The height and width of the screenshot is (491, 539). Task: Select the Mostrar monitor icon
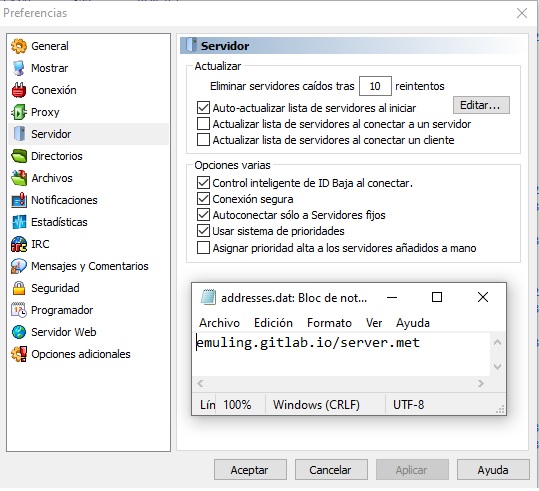tap(19, 68)
